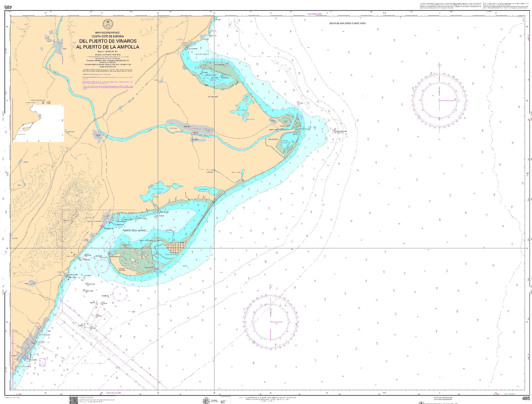Click the white inset location map thumbnail
Image resolution: width=532 pixels, height=404 pixels.
39,123
